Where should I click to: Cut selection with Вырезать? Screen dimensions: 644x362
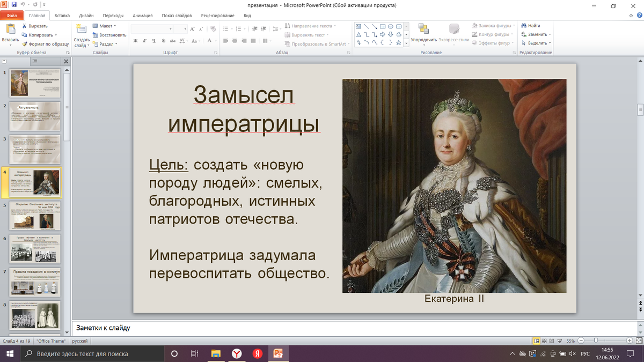tap(35, 26)
